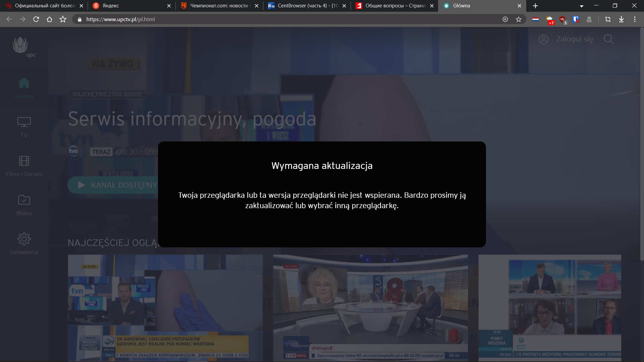Image resolution: width=644 pixels, height=362 pixels.
Task: Open TVP Info #Minęła8 thumbnail
Action: click(x=370, y=308)
